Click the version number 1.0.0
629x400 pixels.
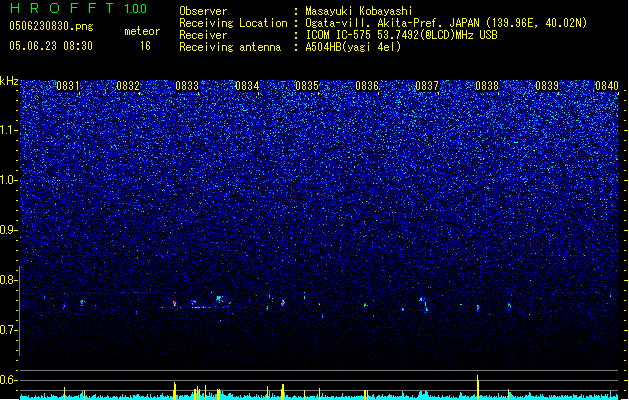pyautogui.click(x=136, y=9)
